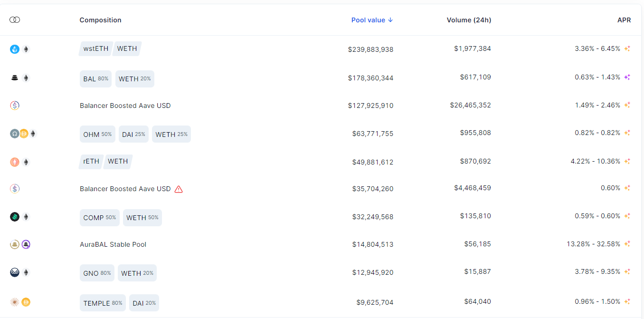Click volume $1,977,384

point(473,48)
